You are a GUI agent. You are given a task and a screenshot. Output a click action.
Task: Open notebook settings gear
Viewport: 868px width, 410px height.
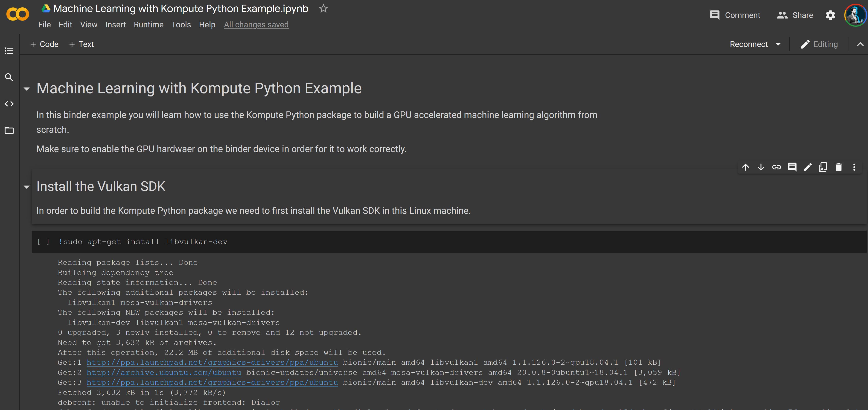(831, 15)
